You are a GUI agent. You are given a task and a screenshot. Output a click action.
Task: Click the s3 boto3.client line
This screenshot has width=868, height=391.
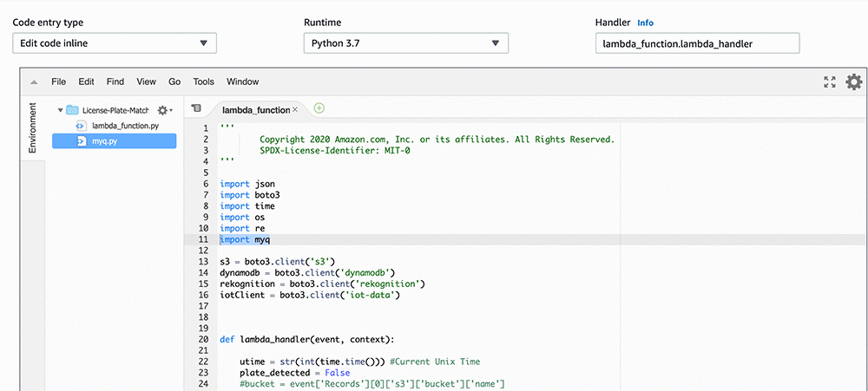coord(278,262)
